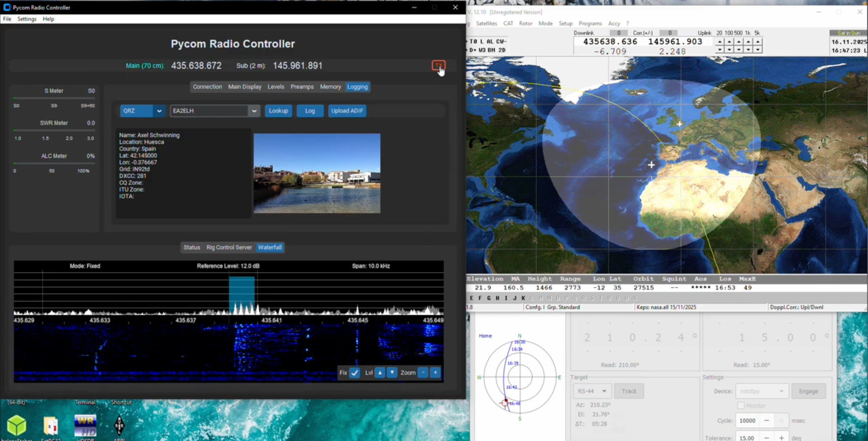Enable the Monitor checkbox in rotor Settings
The width and height of the screenshot is (868, 441).
(x=740, y=405)
